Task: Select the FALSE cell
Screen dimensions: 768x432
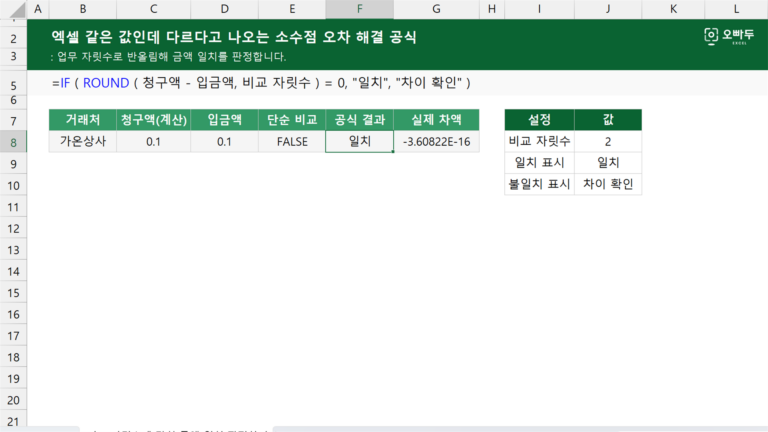Action: coord(292,142)
